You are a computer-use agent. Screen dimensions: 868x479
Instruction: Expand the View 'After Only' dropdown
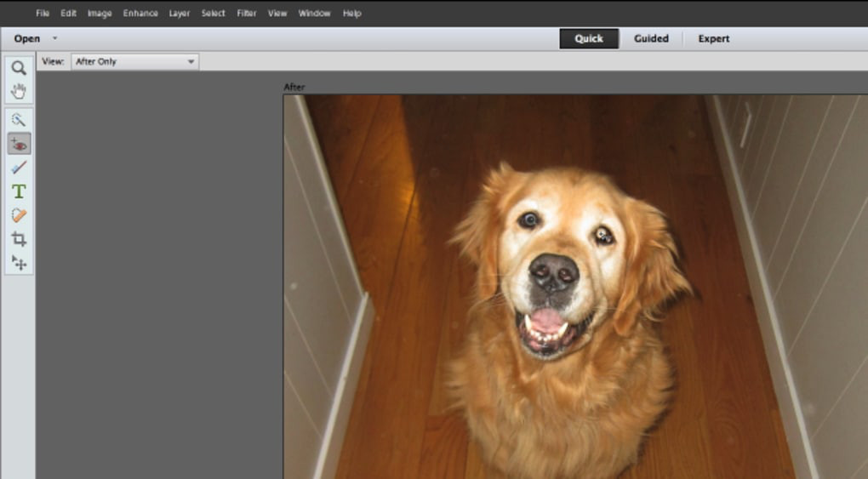click(x=134, y=61)
